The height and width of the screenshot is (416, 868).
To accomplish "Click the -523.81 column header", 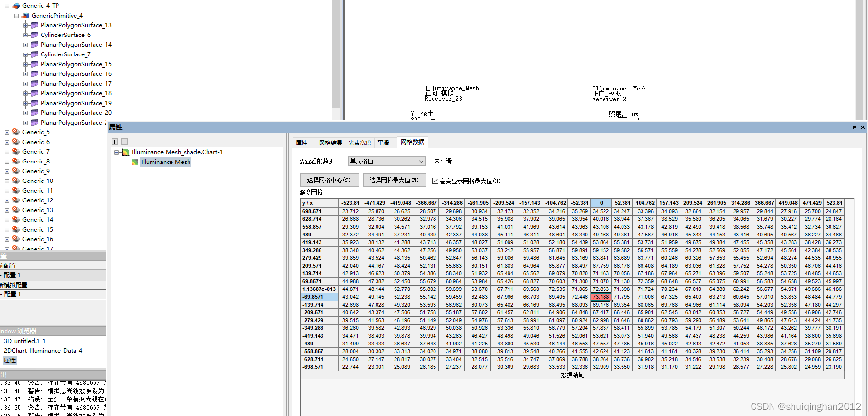I will coord(351,203).
